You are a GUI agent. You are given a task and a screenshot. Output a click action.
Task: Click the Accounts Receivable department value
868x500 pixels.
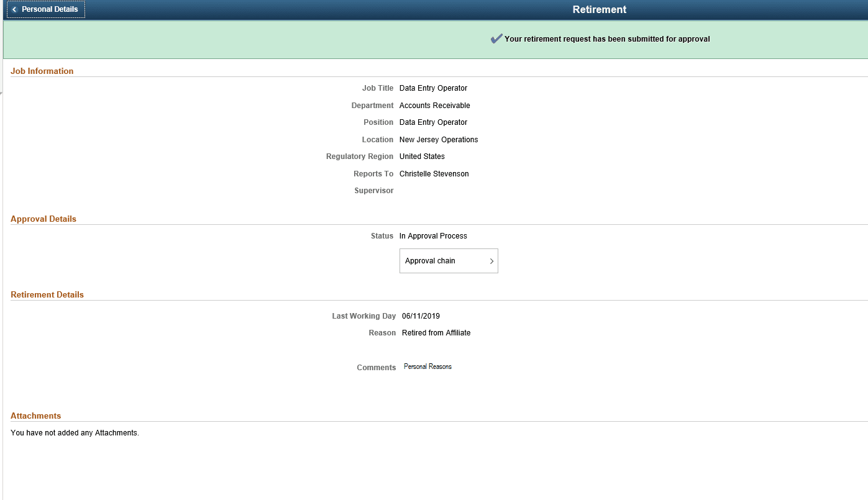click(435, 106)
